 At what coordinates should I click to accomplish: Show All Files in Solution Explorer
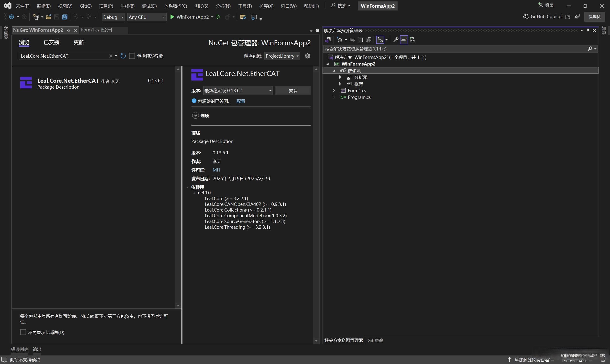[368, 40]
